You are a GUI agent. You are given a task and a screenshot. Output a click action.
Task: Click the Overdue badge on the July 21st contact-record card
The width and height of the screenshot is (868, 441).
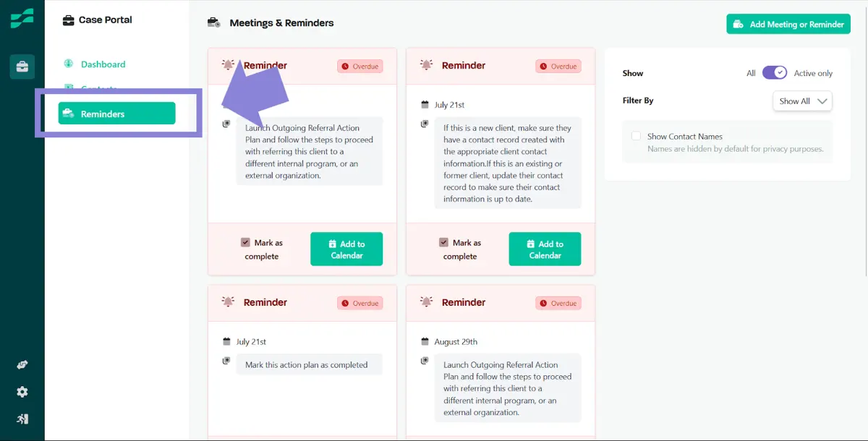tap(558, 66)
